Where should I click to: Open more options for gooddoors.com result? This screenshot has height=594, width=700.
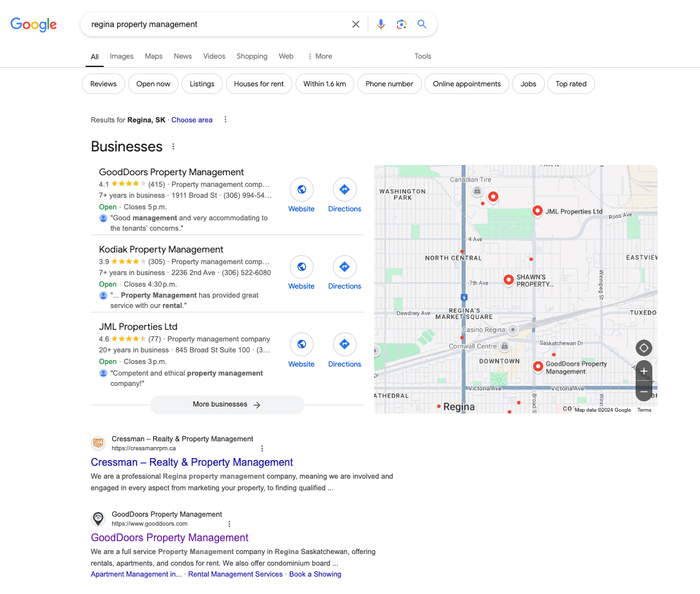pos(229,524)
